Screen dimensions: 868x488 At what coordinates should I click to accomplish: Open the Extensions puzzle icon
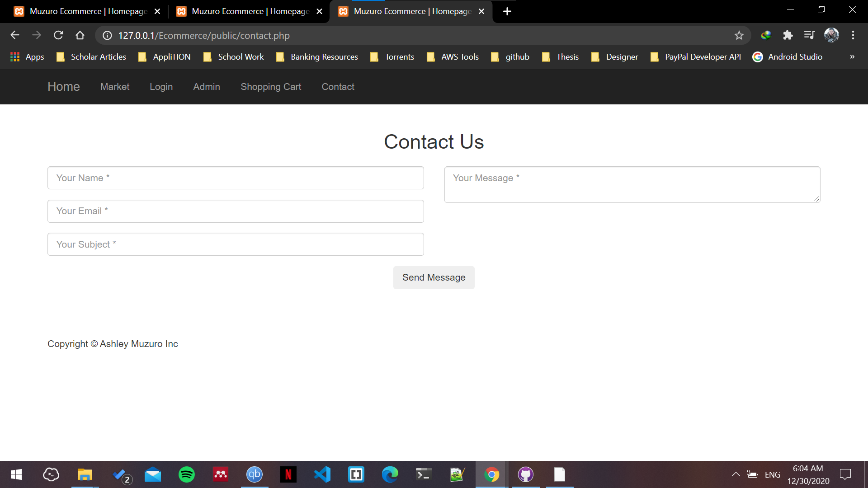788,35
